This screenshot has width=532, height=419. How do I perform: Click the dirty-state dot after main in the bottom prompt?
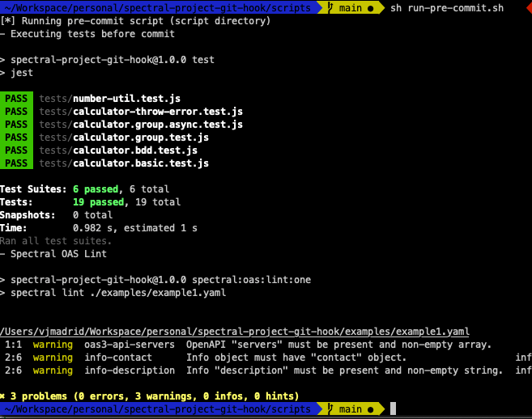coord(371,410)
